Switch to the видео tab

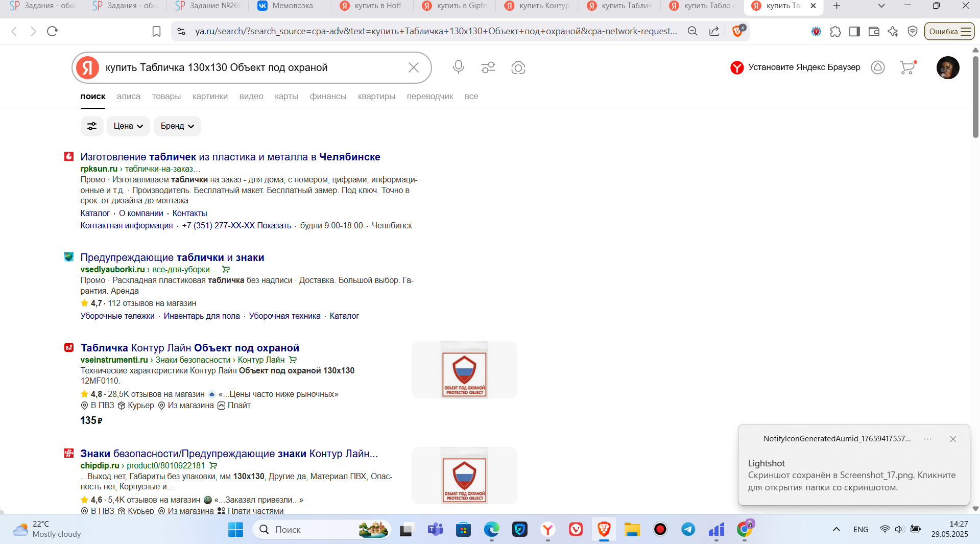[251, 97]
